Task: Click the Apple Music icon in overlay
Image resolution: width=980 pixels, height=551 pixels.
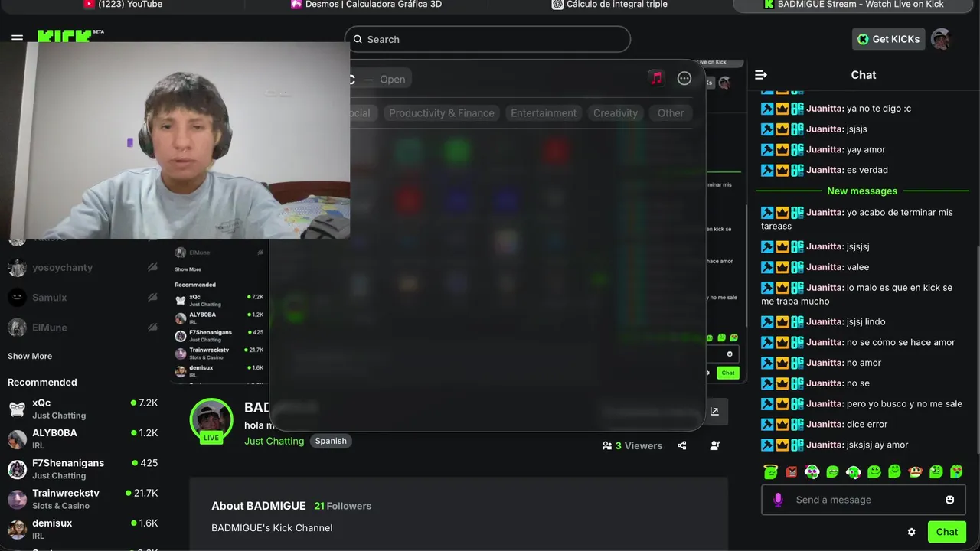Action: [656, 78]
